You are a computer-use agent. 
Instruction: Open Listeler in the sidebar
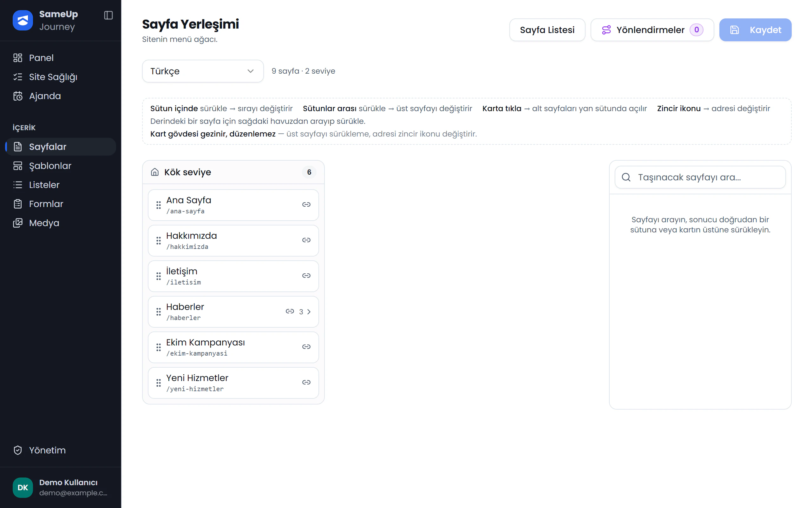coord(61,185)
